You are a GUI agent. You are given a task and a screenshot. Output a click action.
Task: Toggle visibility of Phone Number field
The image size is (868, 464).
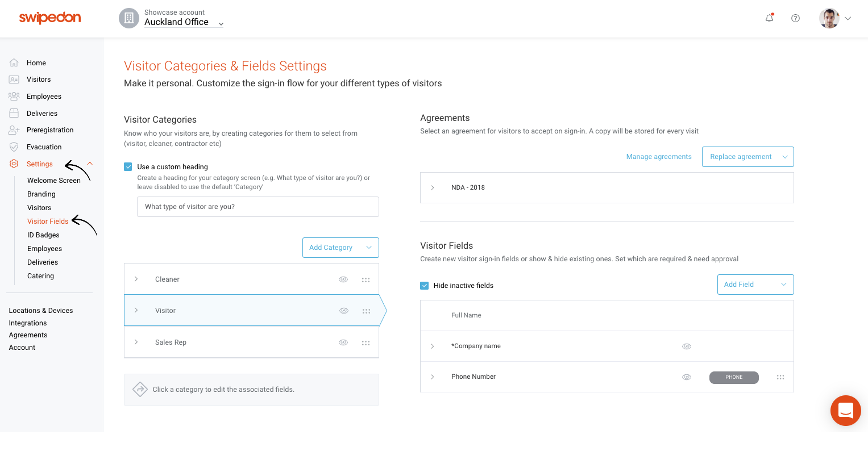pyautogui.click(x=687, y=377)
